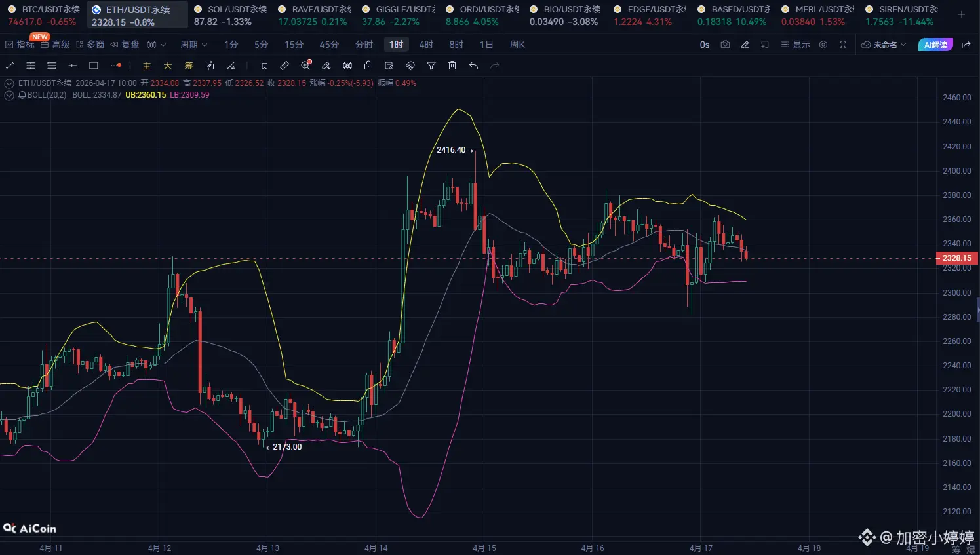Image resolution: width=980 pixels, height=555 pixels.
Task: Open chart settings hexagon icon
Action: (x=823, y=45)
